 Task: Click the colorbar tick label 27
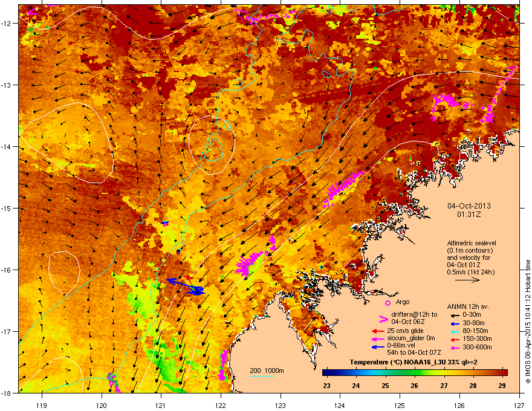[444, 385]
